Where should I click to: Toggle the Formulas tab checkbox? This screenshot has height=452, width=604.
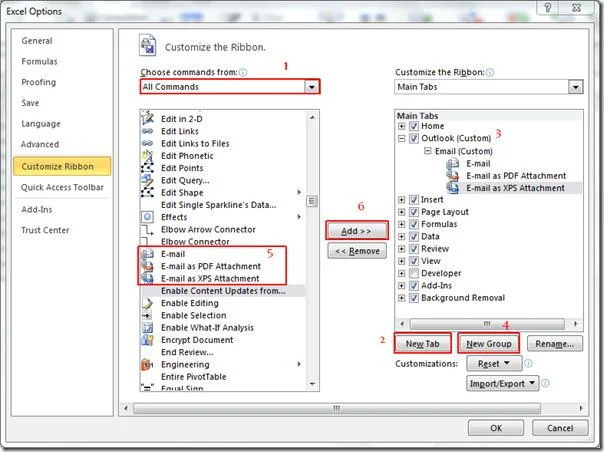pyautogui.click(x=414, y=224)
